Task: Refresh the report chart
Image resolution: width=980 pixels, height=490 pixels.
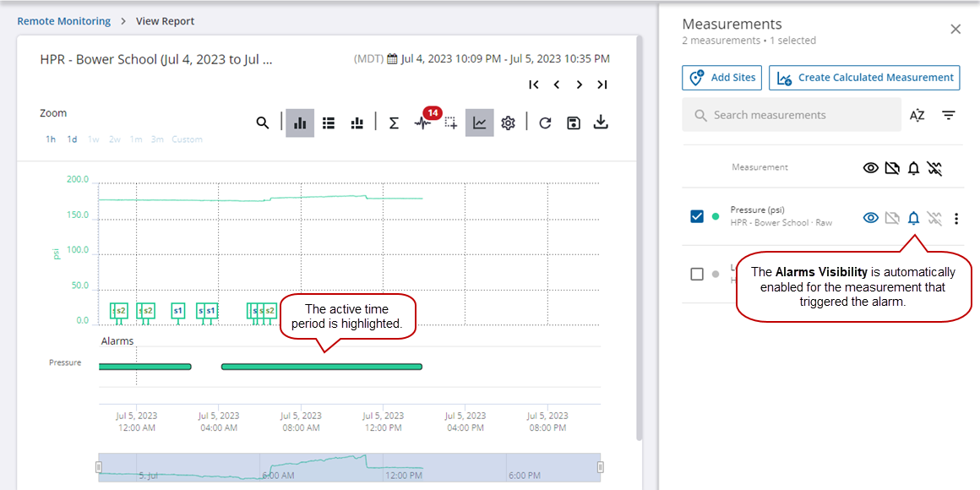Action: tap(545, 123)
